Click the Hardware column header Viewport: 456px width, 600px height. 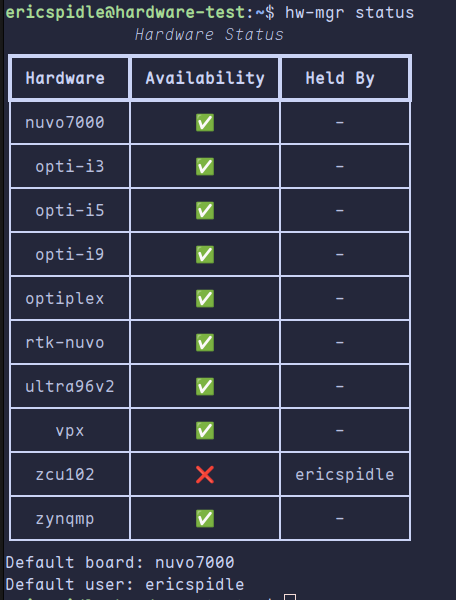tap(65, 78)
